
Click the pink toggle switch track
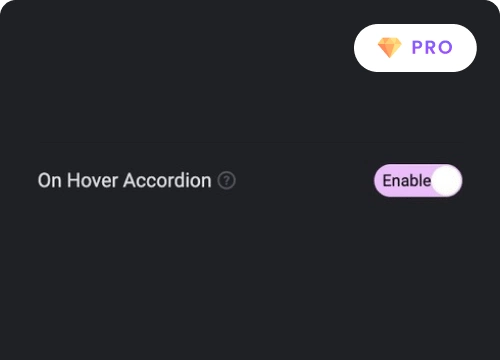point(418,181)
